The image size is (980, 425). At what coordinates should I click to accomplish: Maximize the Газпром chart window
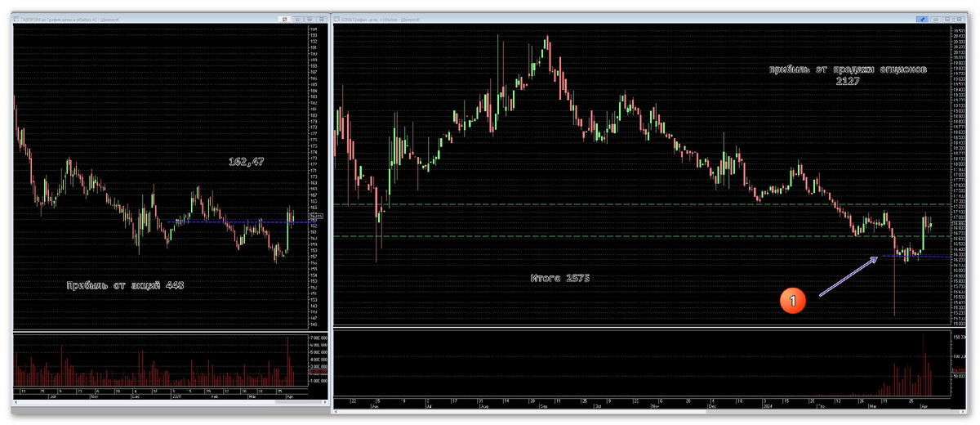tap(310, 20)
